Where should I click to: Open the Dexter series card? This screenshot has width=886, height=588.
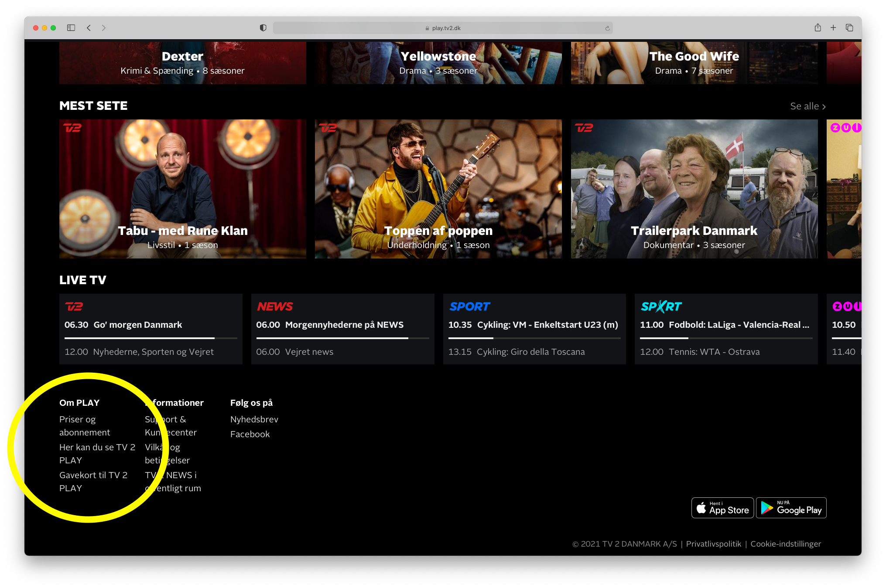pos(183,63)
